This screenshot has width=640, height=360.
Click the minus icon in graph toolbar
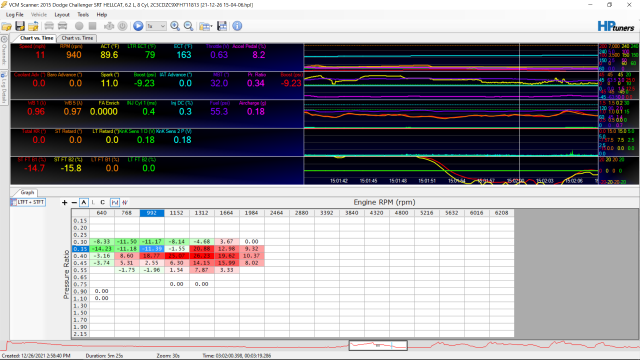click(x=74, y=202)
